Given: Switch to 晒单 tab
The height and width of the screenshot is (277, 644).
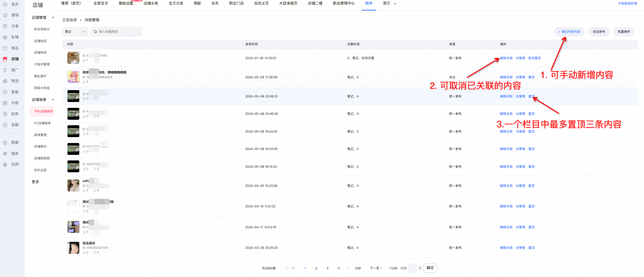Looking at the screenshot, I should [x=369, y=3].
